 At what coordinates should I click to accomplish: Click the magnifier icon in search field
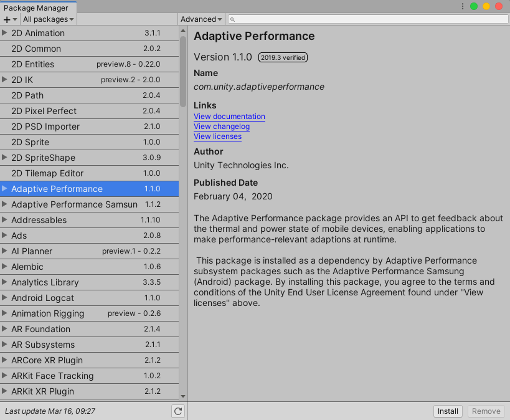pos(232,19)
